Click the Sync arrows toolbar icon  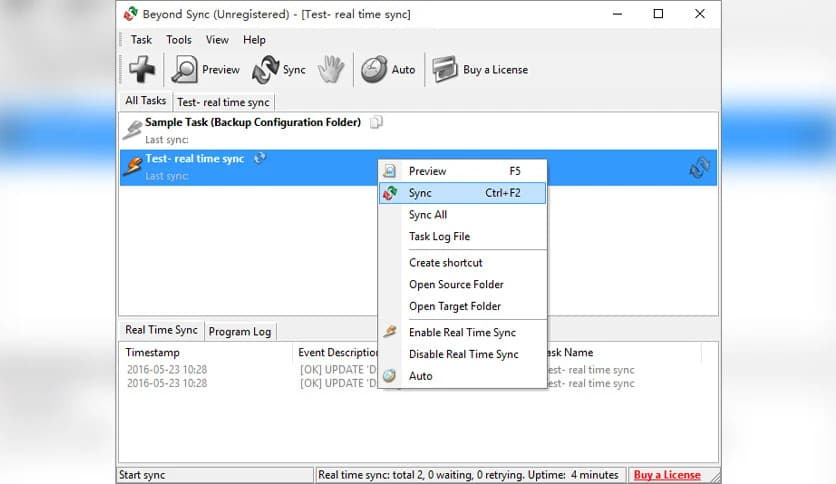tap(265, 69)
